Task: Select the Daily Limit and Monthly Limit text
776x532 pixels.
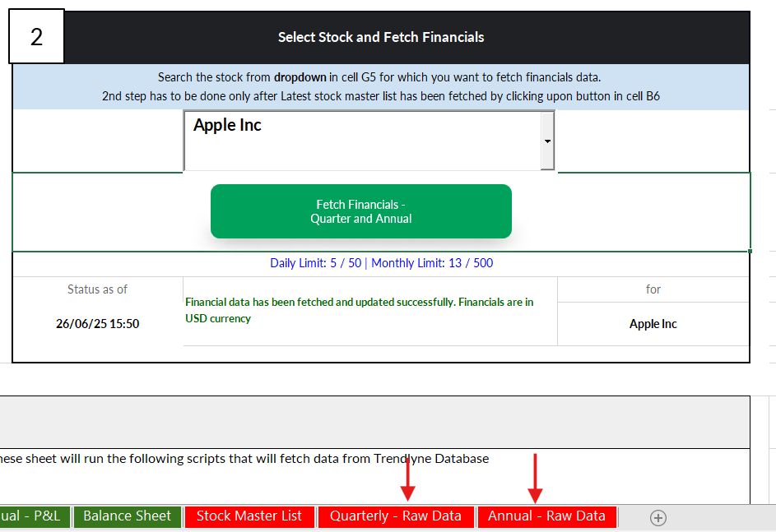Action: pos(382,263)
